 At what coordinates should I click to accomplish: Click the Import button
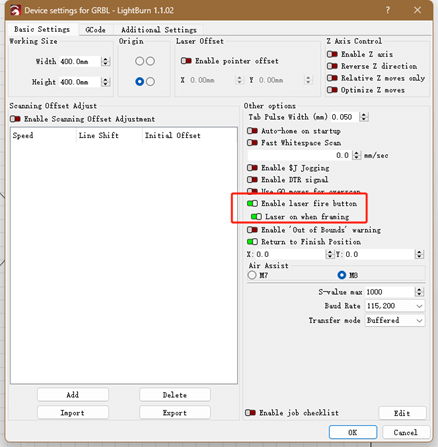[73, 413]
